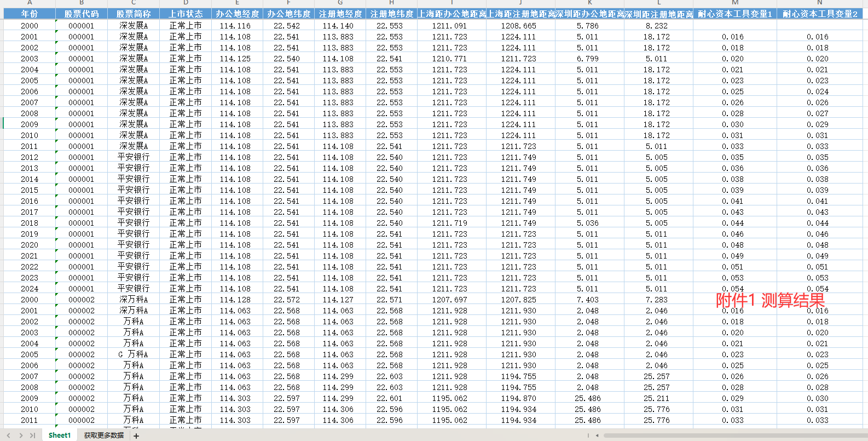The width and height of the screenshot is (868, 441).
Task: Select the cell containing 1208.665
Action: 520,26
